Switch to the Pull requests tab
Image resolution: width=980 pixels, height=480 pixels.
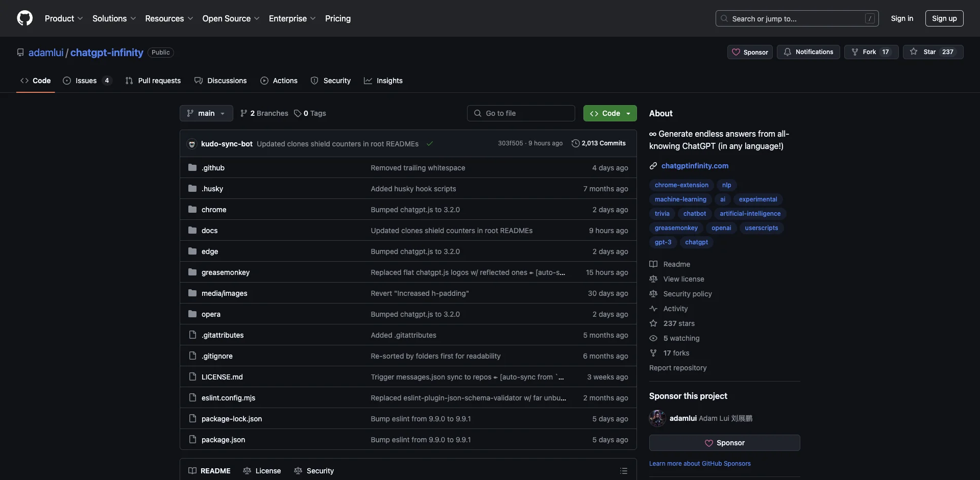(153, 81)
